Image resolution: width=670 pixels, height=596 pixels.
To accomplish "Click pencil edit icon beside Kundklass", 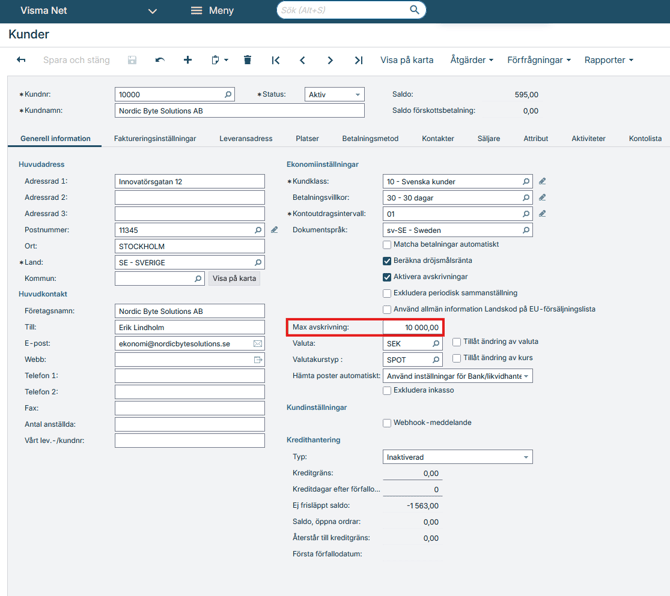I will 542,182.
